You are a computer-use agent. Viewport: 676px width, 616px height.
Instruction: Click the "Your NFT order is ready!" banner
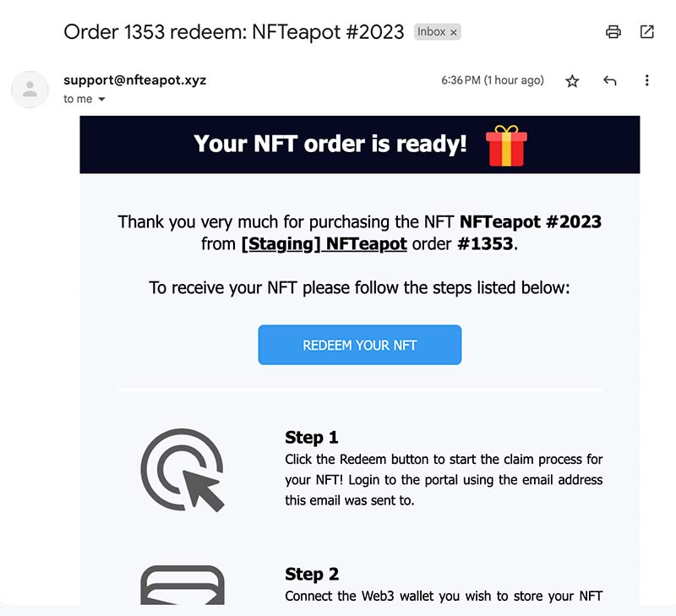330,144
